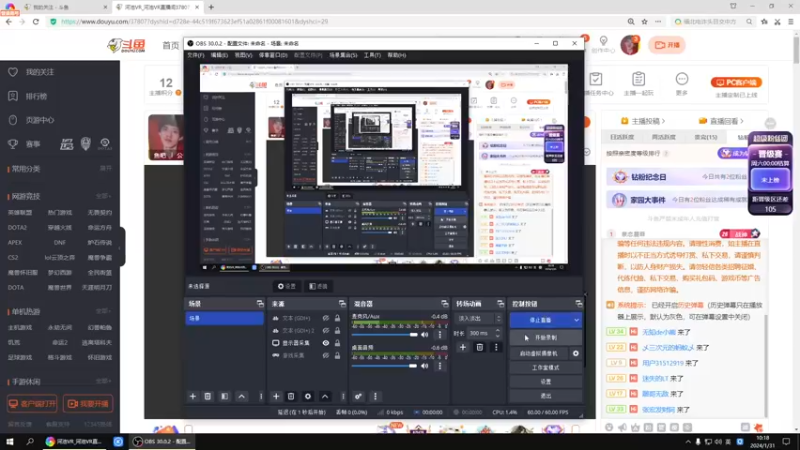Screen dimensions: 800x450
Task: Click Start Recording in OBS Controls
Action: click(x=545, y=337)
